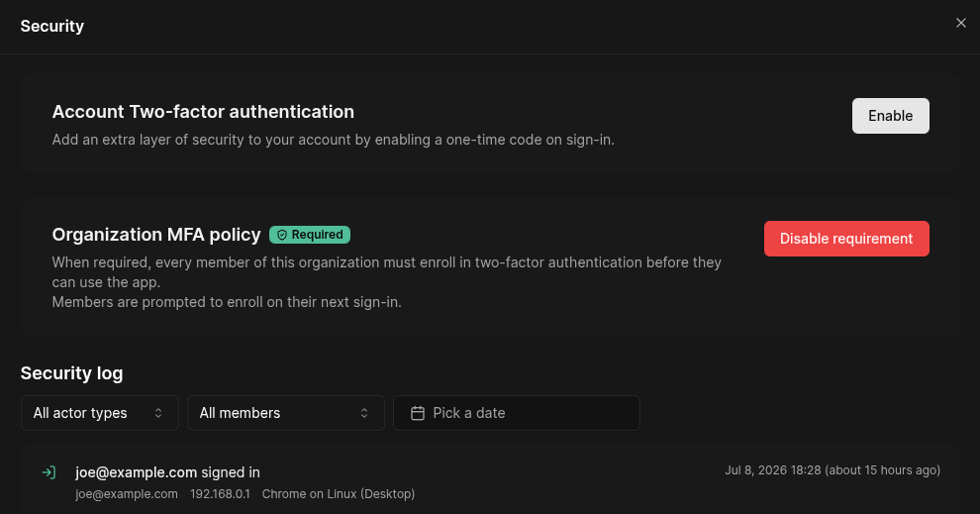Click the Security log heading

tap(72, 372)
